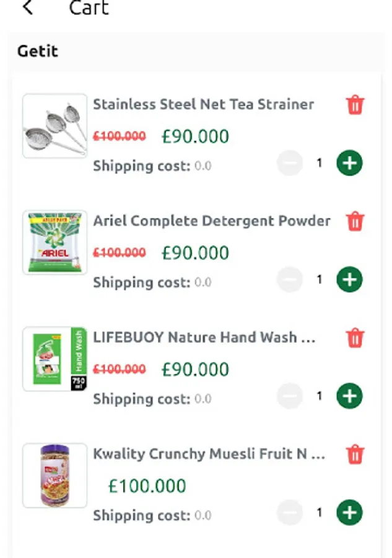392x558 pixels.
Task: Increase quantity of Tea Strainer
Action: 349,163
